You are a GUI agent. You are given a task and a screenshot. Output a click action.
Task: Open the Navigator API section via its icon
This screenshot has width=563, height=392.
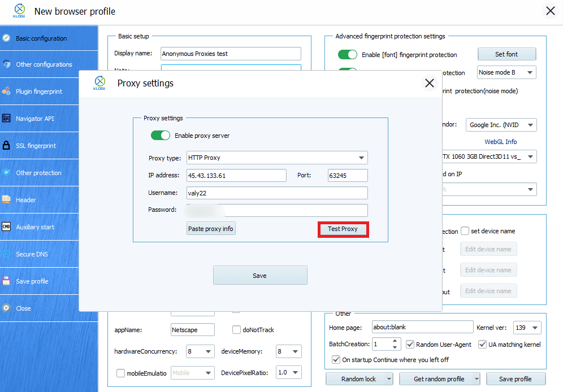coord(6,119)
